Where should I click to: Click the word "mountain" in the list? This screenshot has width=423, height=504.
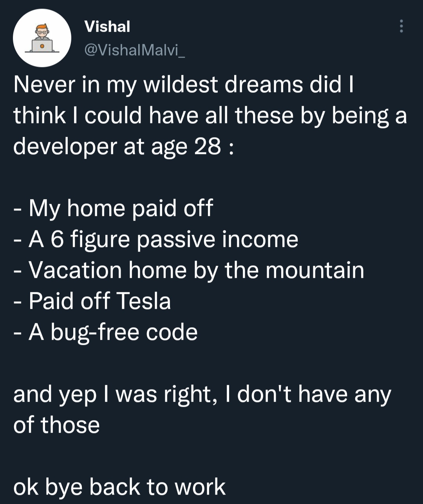315,270
